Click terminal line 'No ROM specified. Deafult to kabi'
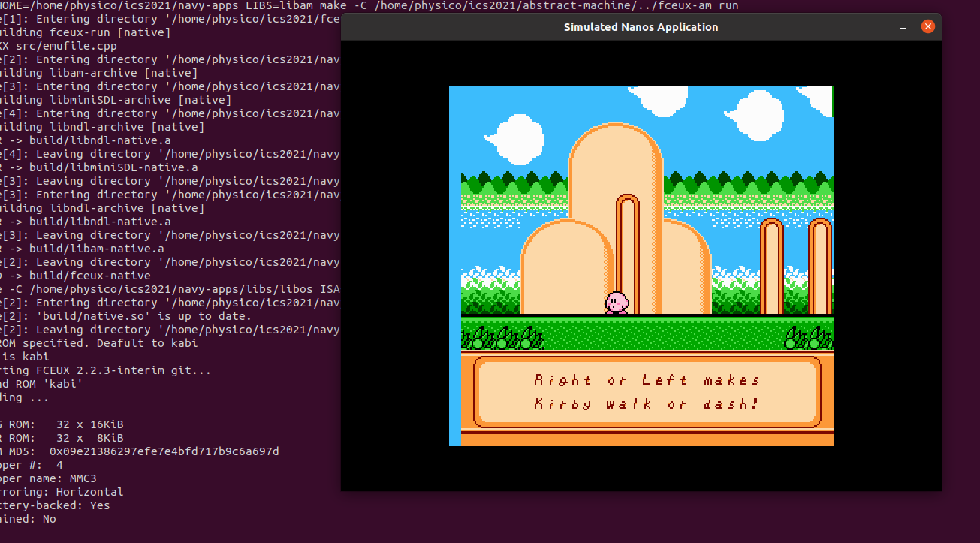 [x=99, y=343]
